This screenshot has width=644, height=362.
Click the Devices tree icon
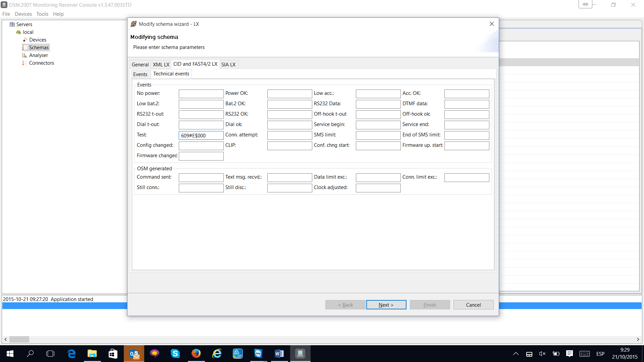[x=25, y=40]
